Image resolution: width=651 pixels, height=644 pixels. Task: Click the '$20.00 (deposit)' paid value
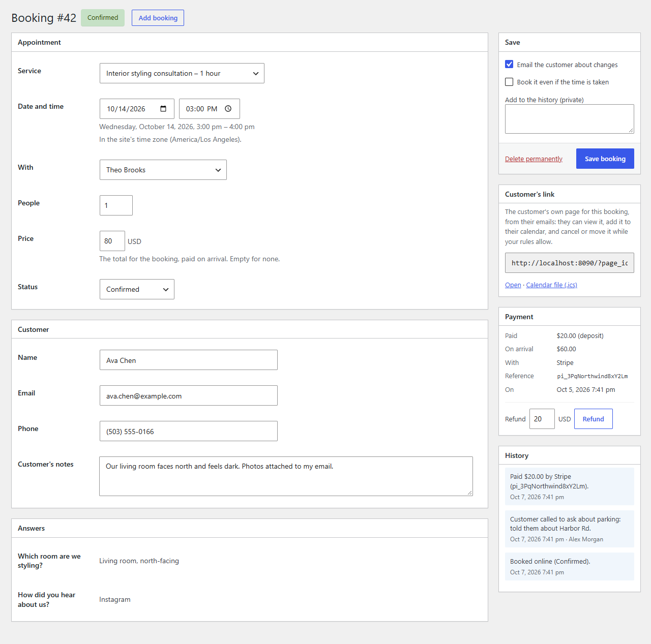(580, 336)
